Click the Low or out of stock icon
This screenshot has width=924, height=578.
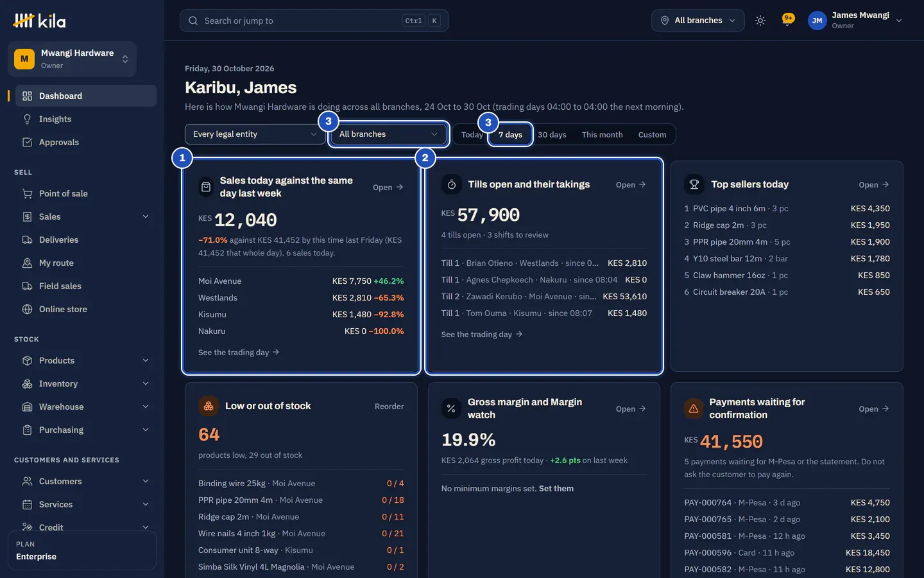[x=209, y=406]
